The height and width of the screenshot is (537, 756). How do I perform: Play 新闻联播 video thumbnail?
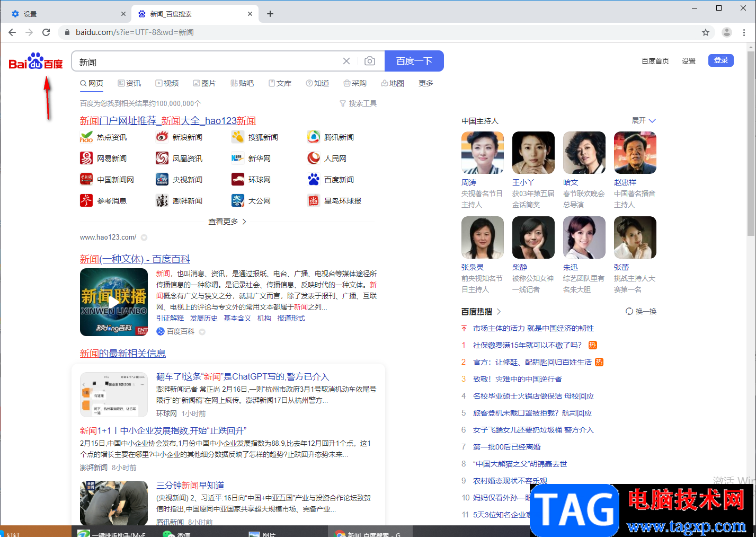tap(114, 302)
